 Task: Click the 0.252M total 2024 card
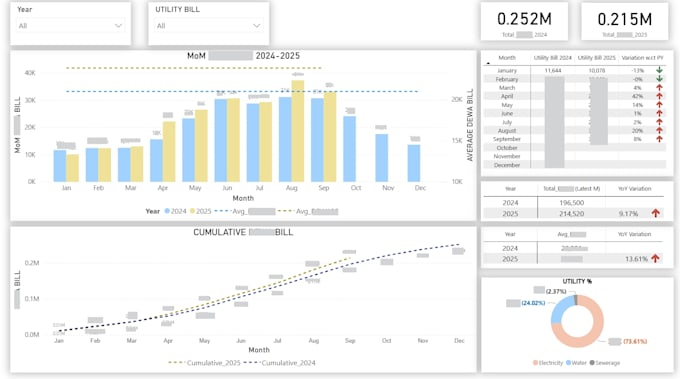tap(524, 22)
